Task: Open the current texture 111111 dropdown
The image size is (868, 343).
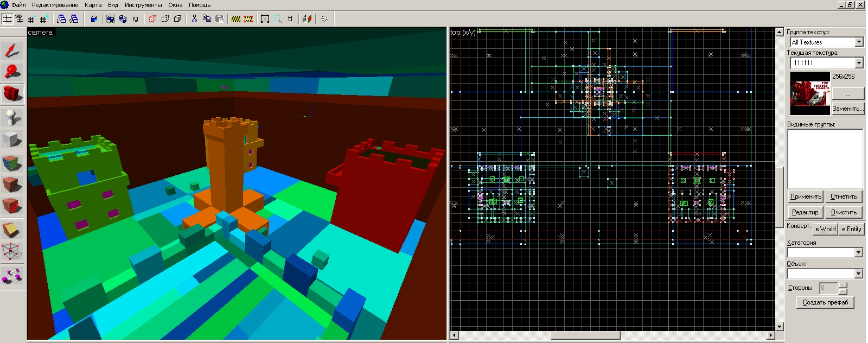Action: [859, 63]
